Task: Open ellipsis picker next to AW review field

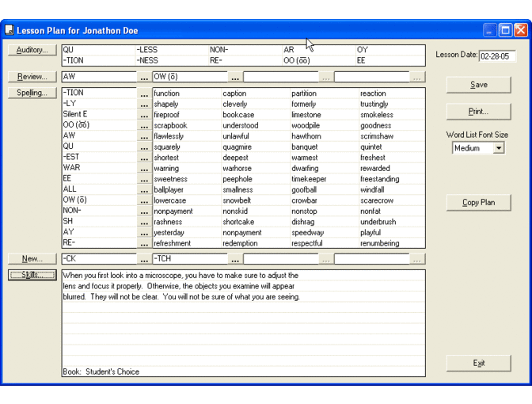Action: 144,78
